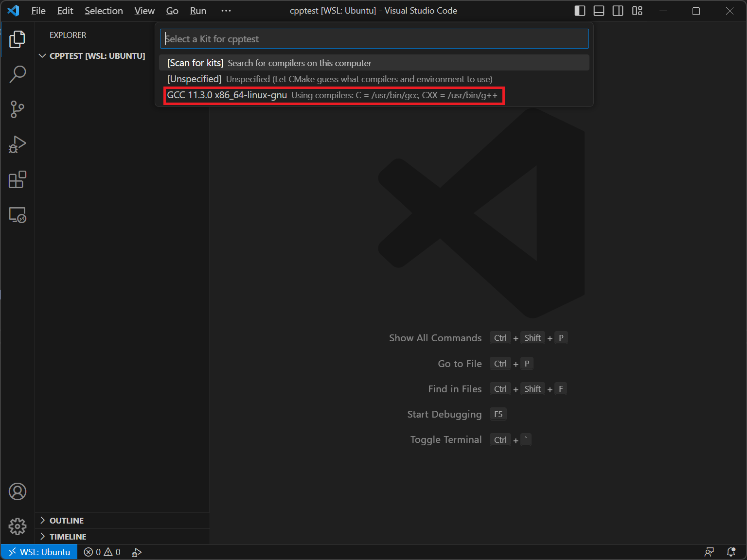Open the Selection menu
This screenshot has width=747, height=560.
point(104,11)
